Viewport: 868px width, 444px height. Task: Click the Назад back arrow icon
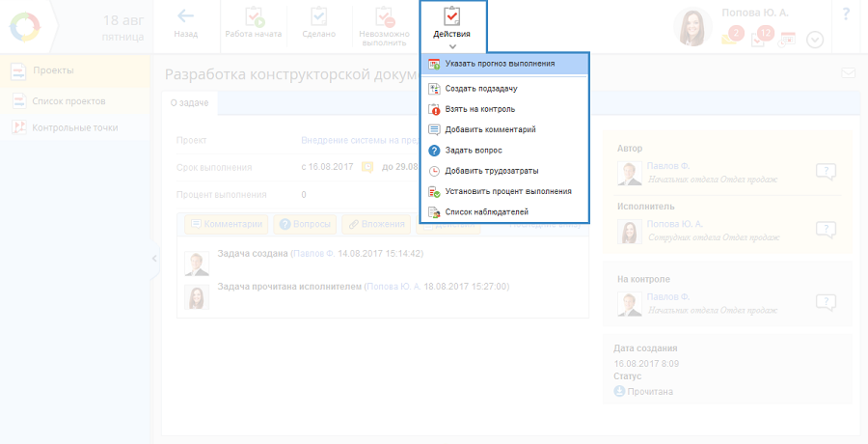(x=185, y=17)
